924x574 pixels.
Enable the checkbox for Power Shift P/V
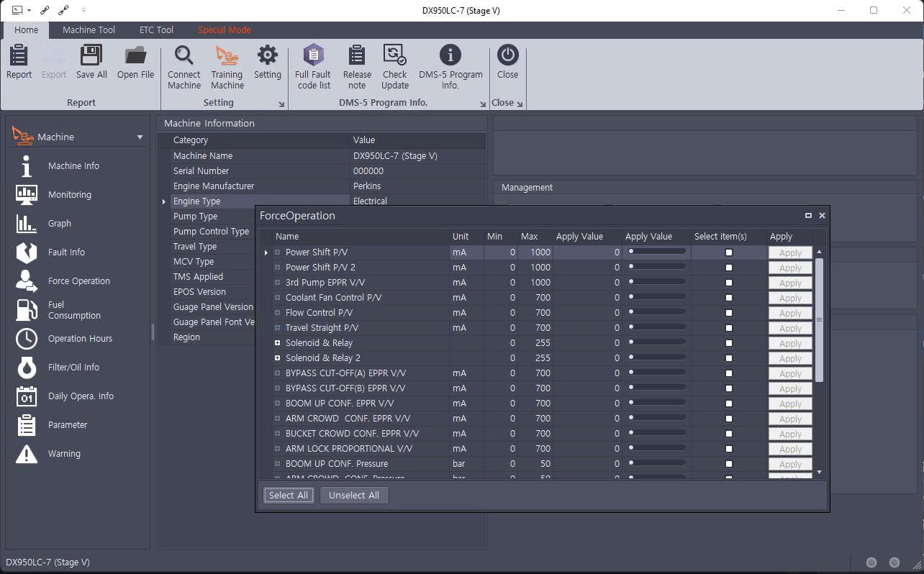click(729, 252)
